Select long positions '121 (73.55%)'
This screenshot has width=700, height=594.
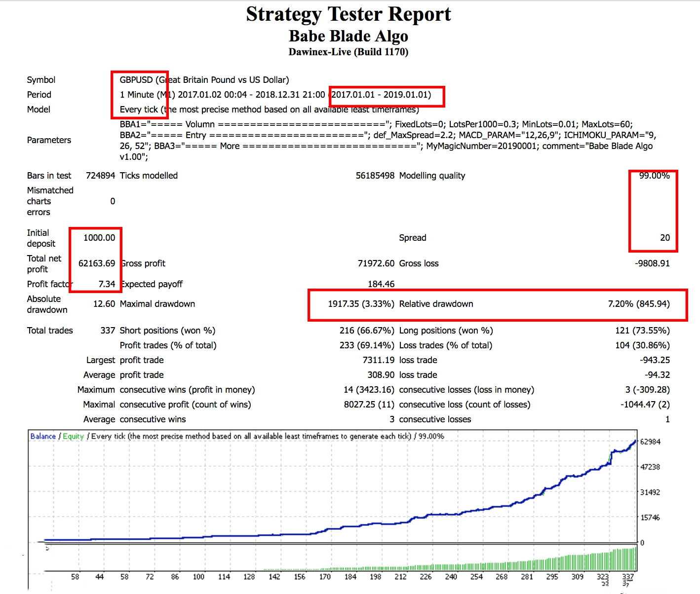[x=642, y=331]
